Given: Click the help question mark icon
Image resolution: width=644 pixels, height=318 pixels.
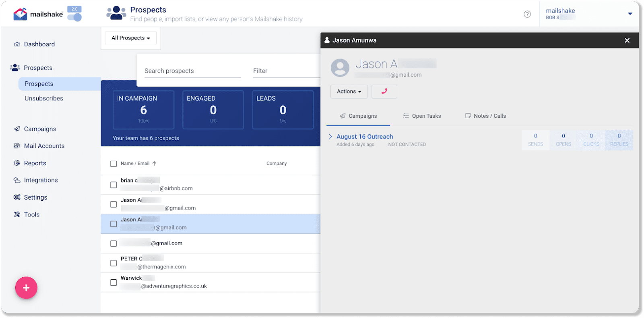Looking at the screenshot, I should 527,14.
